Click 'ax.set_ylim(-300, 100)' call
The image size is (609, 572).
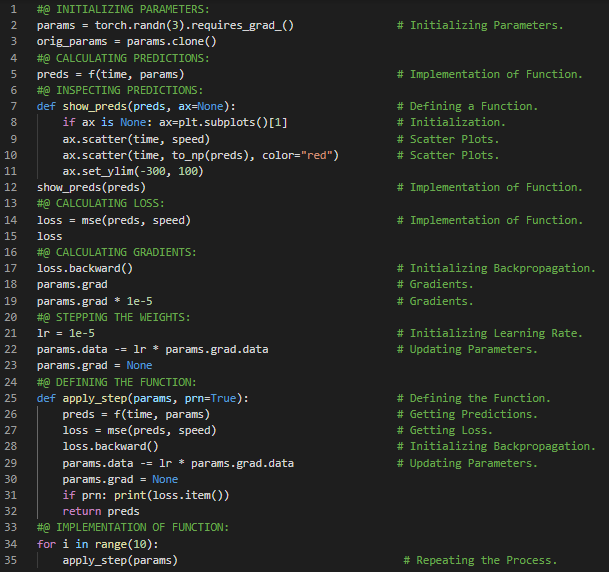click(x=132, y=171)
